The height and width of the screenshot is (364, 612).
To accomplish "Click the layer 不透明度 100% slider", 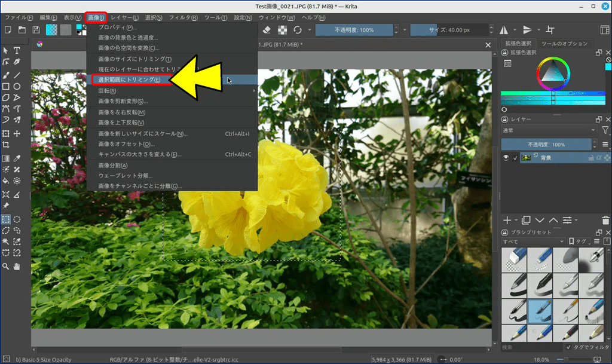I will click(x=546, y=145).
